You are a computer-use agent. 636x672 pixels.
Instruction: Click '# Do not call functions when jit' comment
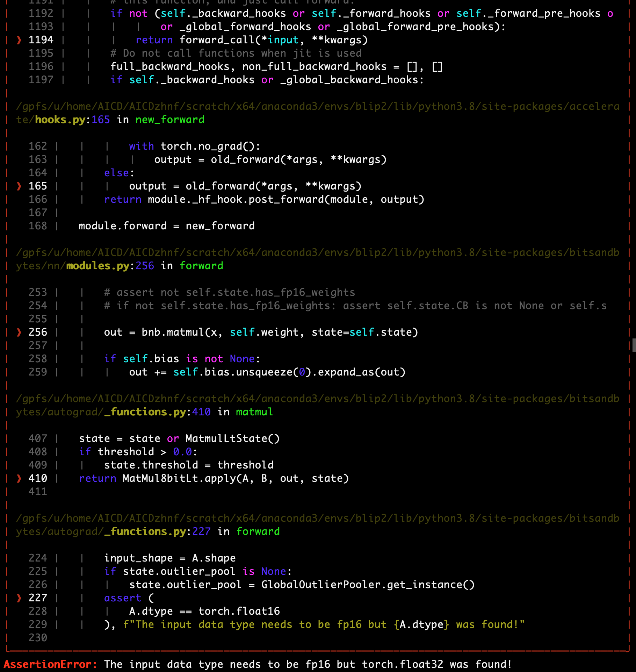236,53
